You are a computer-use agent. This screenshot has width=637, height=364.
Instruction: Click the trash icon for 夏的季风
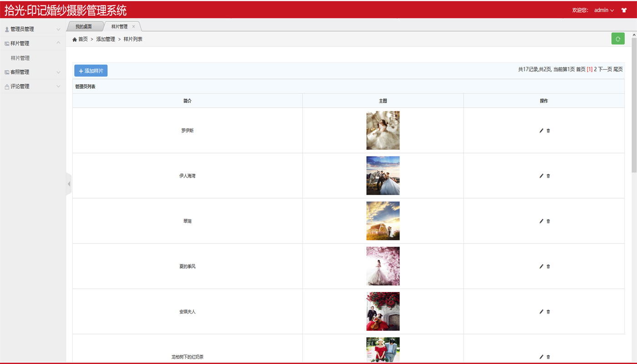point(548,267)
